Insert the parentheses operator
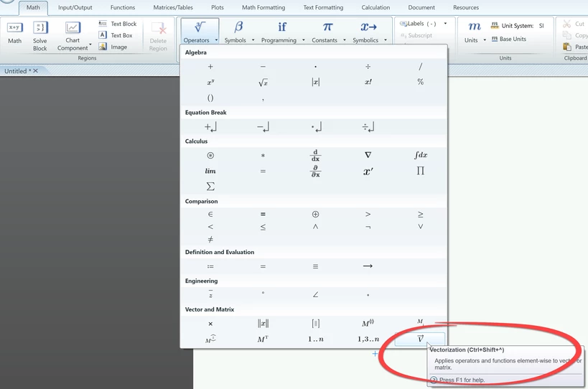The width and height of the screenshot is (588, 389). pos(210,98)
